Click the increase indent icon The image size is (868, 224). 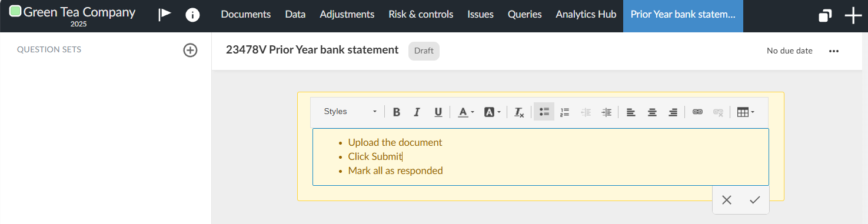click(607, 112)
